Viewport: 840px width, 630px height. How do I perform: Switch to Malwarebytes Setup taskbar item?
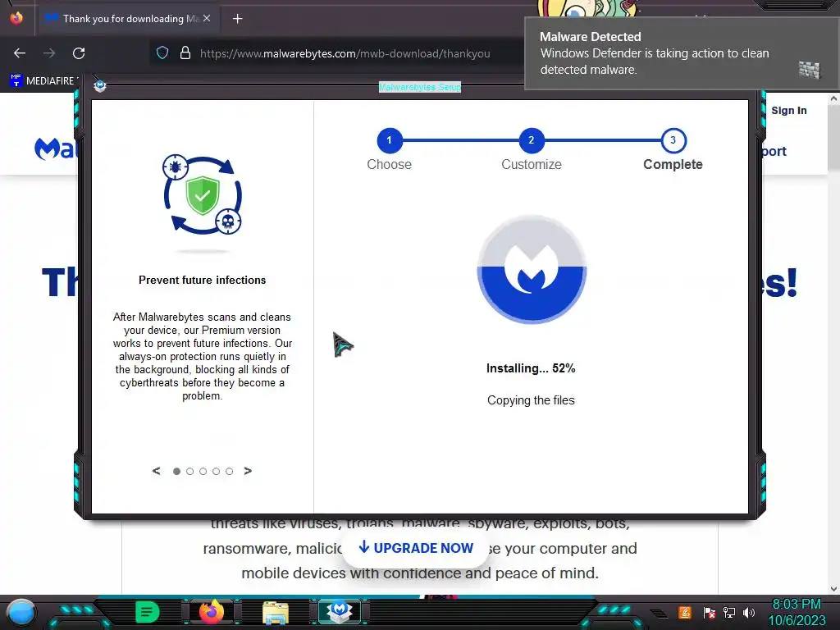pos(339,612)
